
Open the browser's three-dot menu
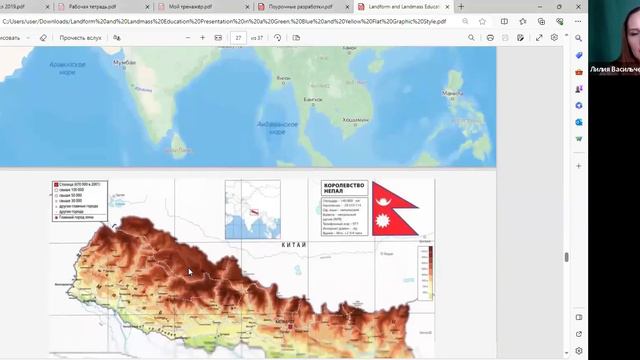coord(578,21)
